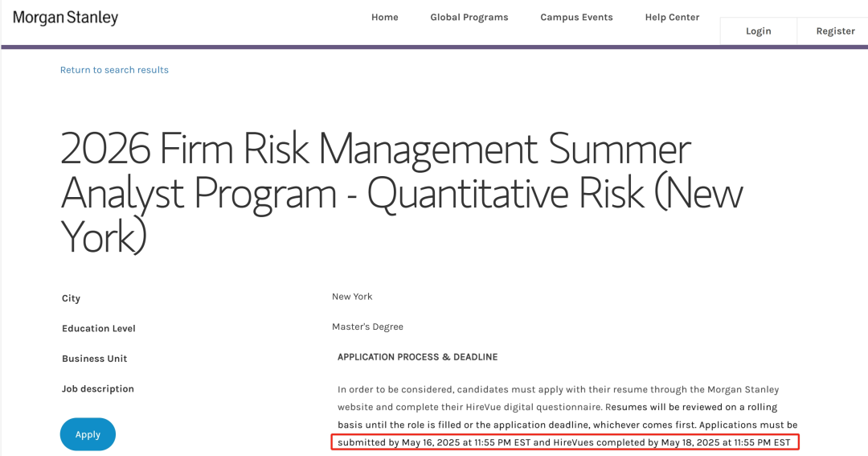Viewport: 868px width, 456px height.
Task: Click the line starting 'In order to be considered'
Action: (x=558, y=389)
